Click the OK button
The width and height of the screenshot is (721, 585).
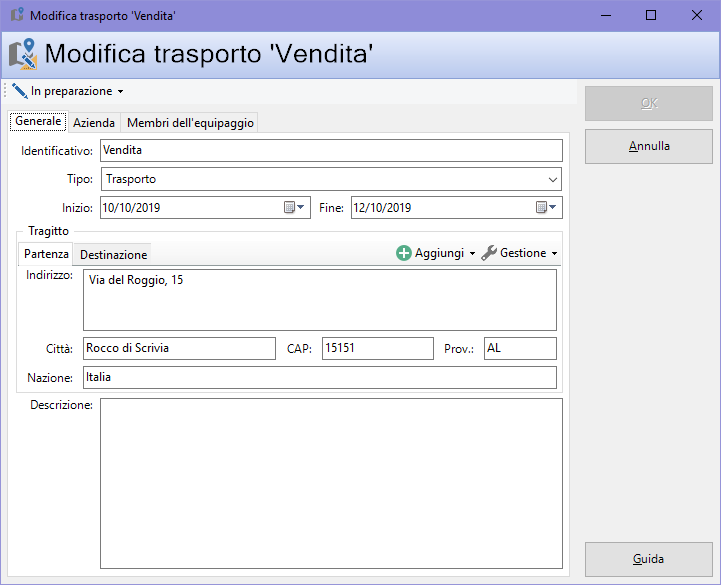click(649, 103)
